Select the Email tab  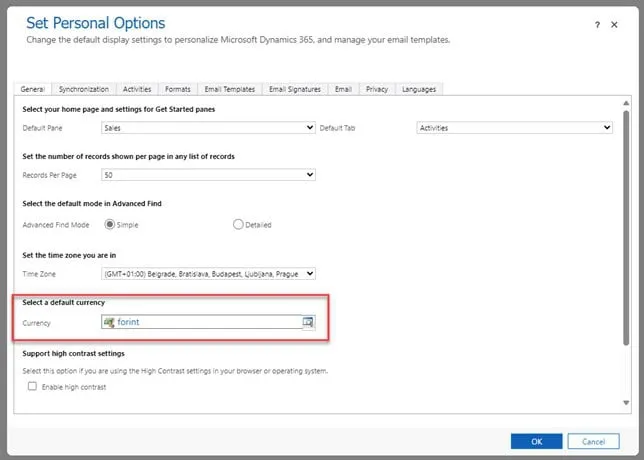pyautogui.click(x=343, y=89)
